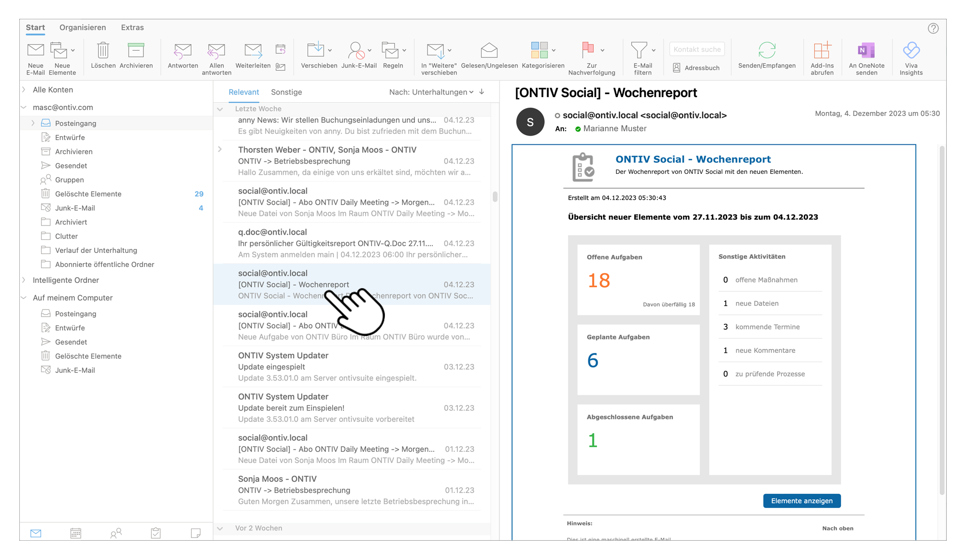The height and width of the screenshot is (560, 966).
Task: Click In Weitere verschieben icon
Action: click(x=436, y=51)
